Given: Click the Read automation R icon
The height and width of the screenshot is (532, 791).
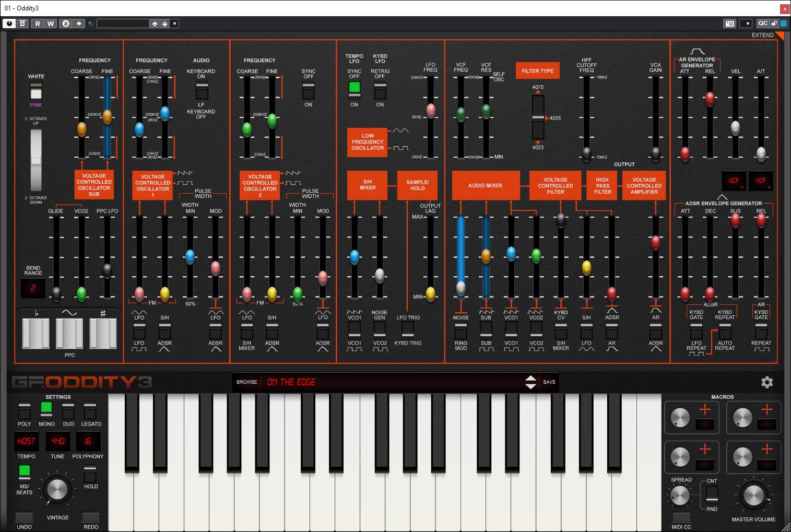Looking at the screenshot, I should tap(38, 23).
